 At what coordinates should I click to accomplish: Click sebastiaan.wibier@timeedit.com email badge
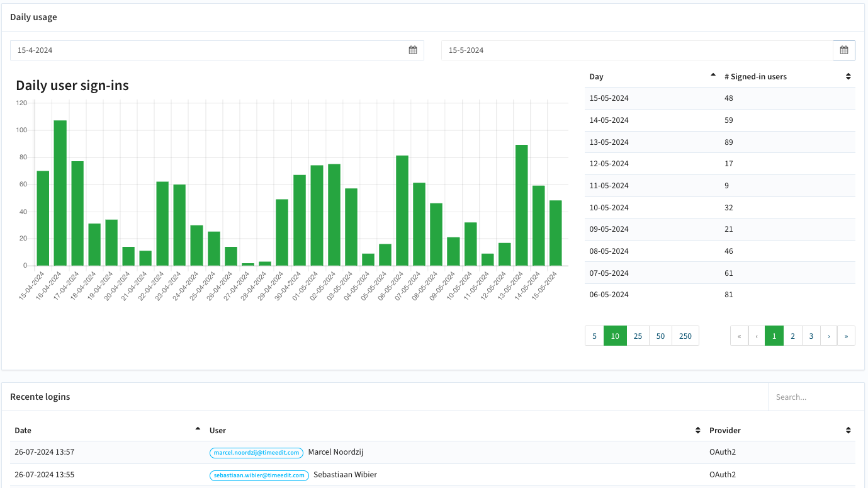(x=259, y=475)
